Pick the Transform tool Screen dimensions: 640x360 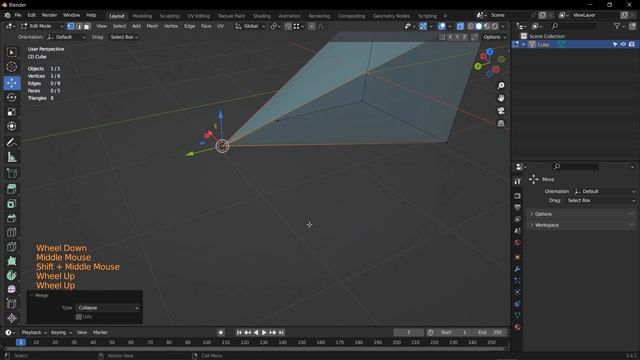click(11, 126)
